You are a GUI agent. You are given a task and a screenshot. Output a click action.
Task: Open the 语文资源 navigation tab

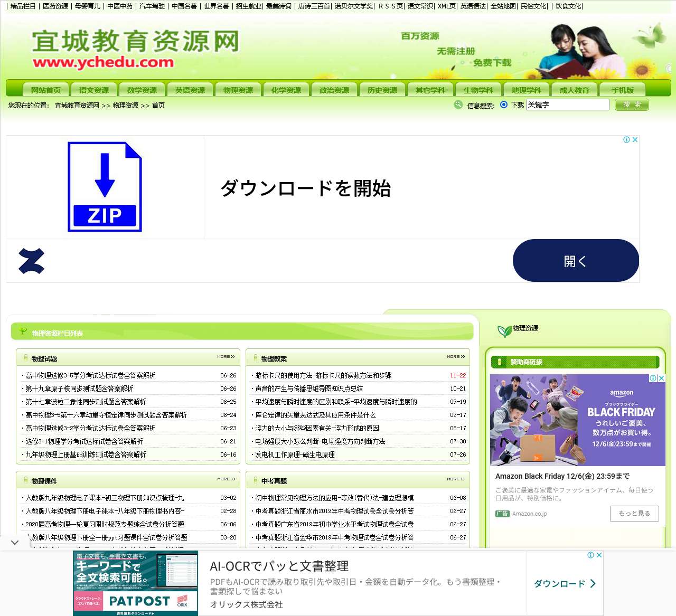click(x=94, y=90)
